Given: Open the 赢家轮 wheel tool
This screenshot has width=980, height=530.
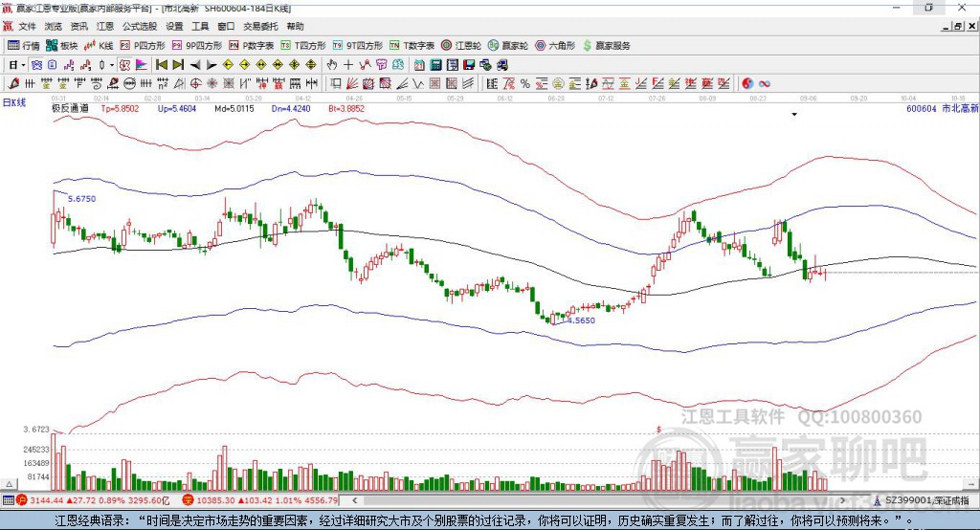Looking at the screenshot, I should pyautogui.click(x=508, y=46).
